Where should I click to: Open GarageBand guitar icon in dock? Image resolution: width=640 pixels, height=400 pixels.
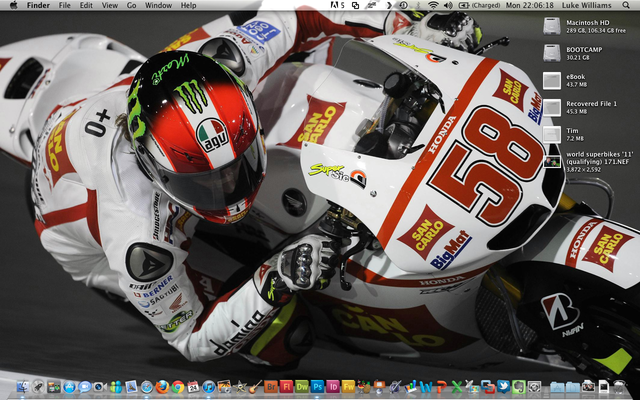click(x=255, y=387)
